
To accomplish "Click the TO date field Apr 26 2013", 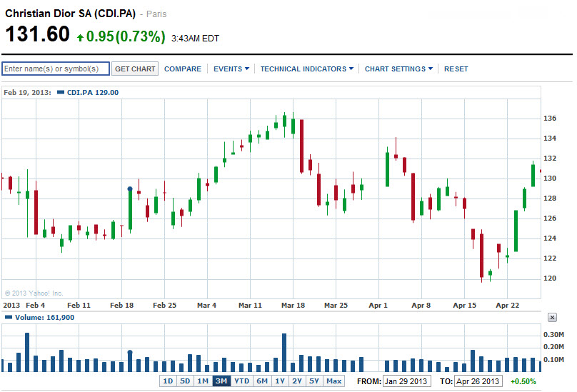I will (x=478, y=381).
